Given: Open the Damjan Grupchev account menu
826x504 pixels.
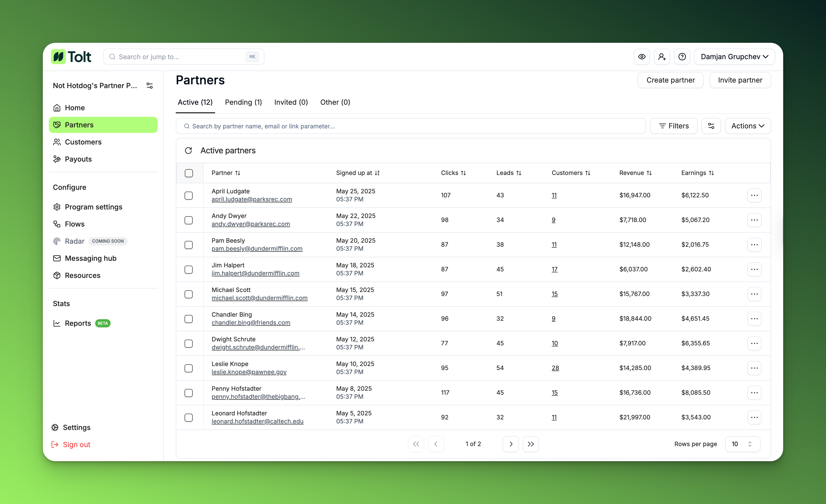Looking at the screenshot, I should 734,57.
